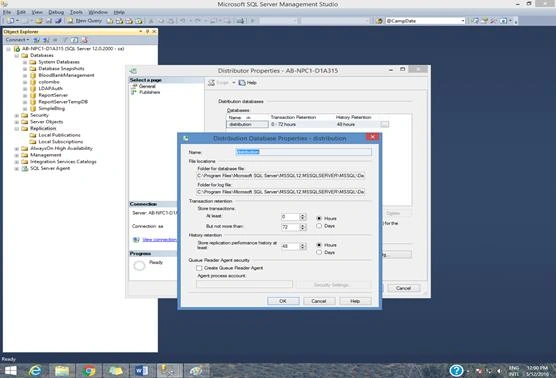Select the SimpleBlog database icon
Viewport: 556px width, 378px height.
pos(33,109)
